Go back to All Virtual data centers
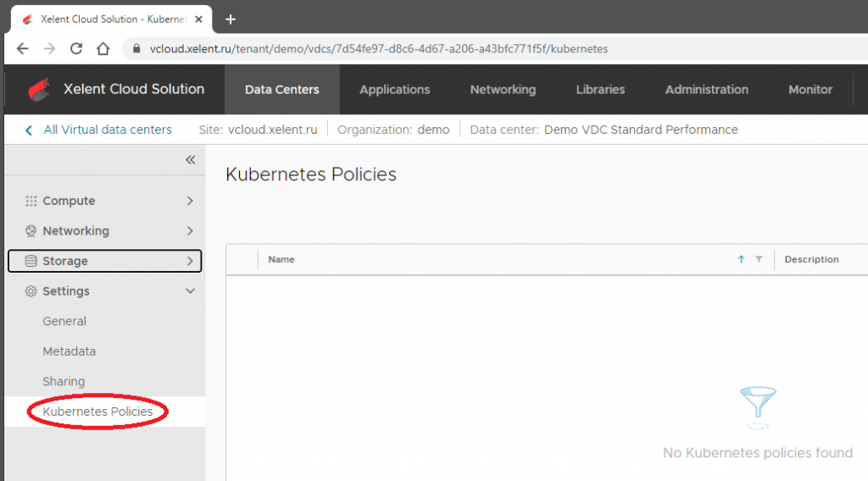 click(x=108, y=130)
